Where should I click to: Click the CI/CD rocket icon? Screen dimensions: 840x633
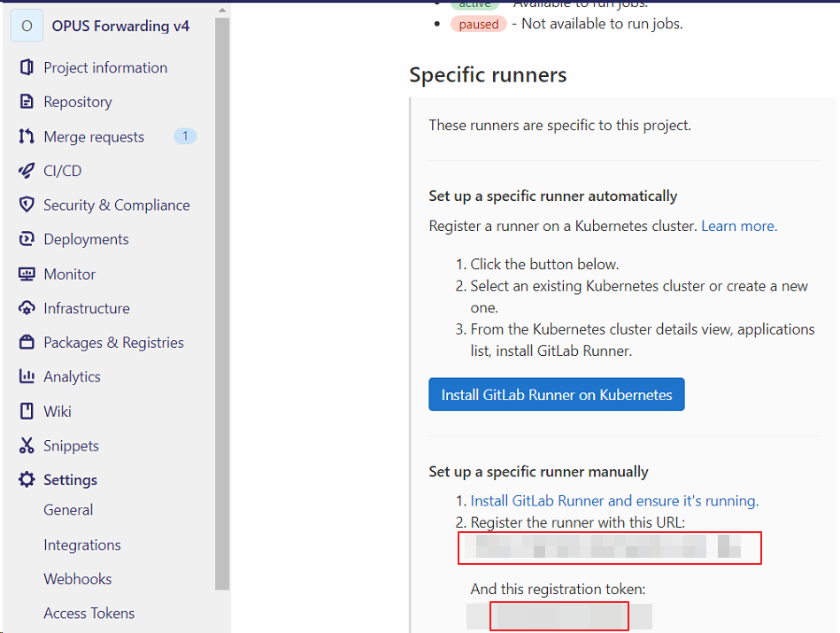[27, 171]
